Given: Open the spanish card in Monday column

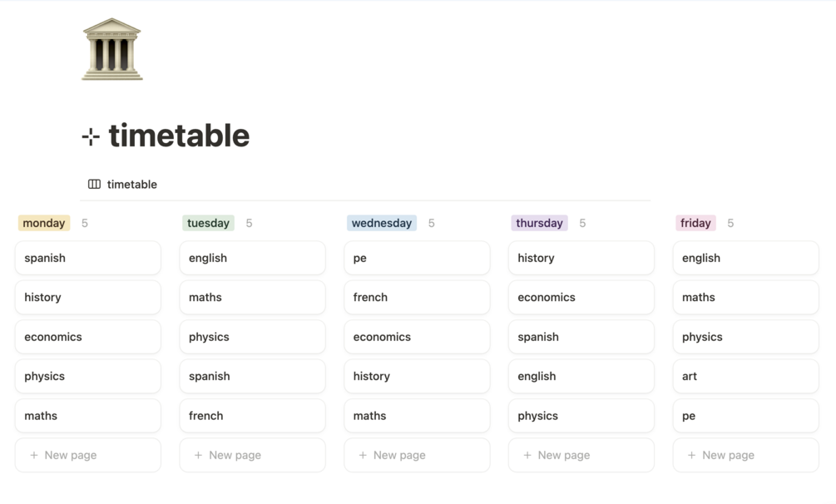Looking at the screenshot, I should [88, 258].
